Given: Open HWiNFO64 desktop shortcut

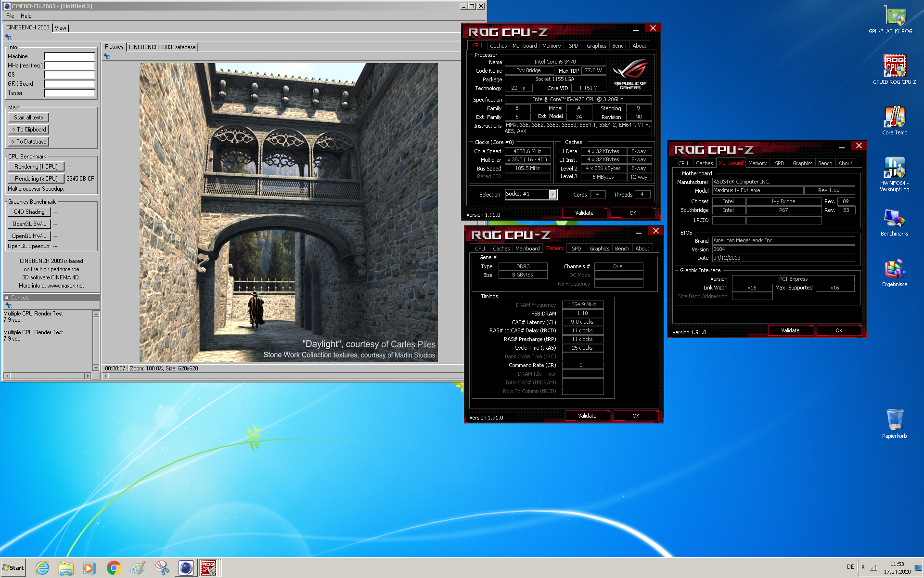Looking at the screenshot, I should pos(894,173).
